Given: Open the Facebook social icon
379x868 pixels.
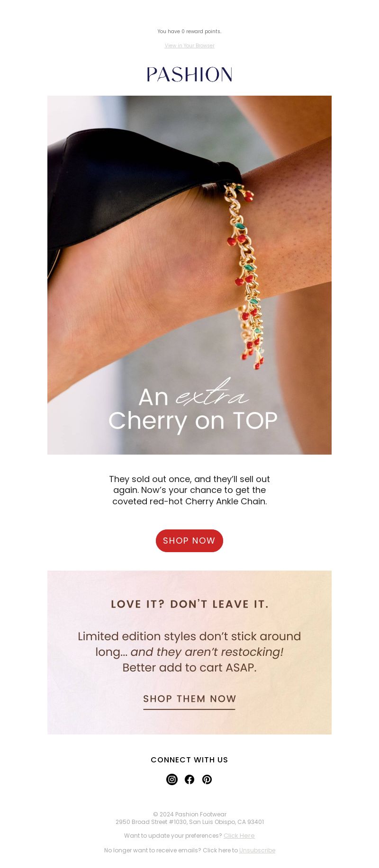Looking at the screenshot, I should pos(189,779).
